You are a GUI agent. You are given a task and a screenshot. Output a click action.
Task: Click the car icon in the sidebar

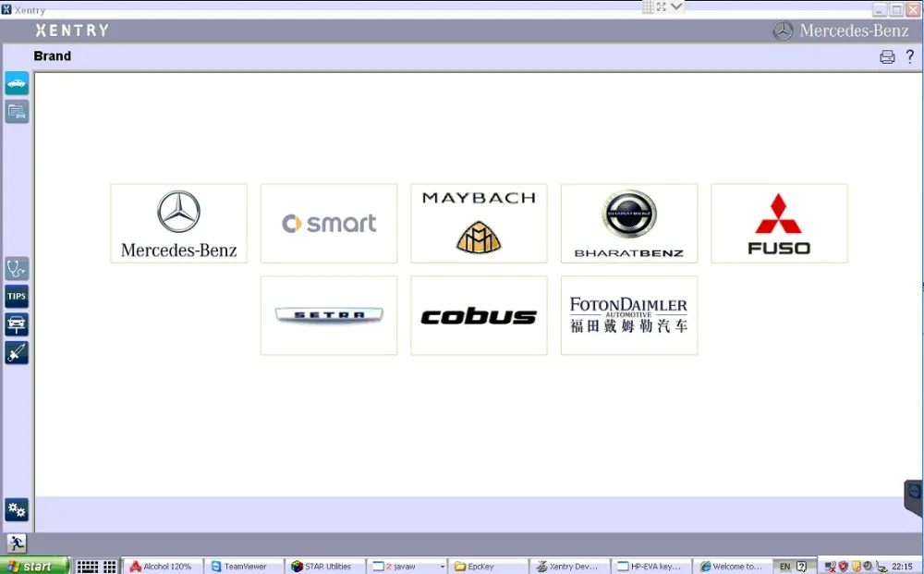click(x=17, y=84)
